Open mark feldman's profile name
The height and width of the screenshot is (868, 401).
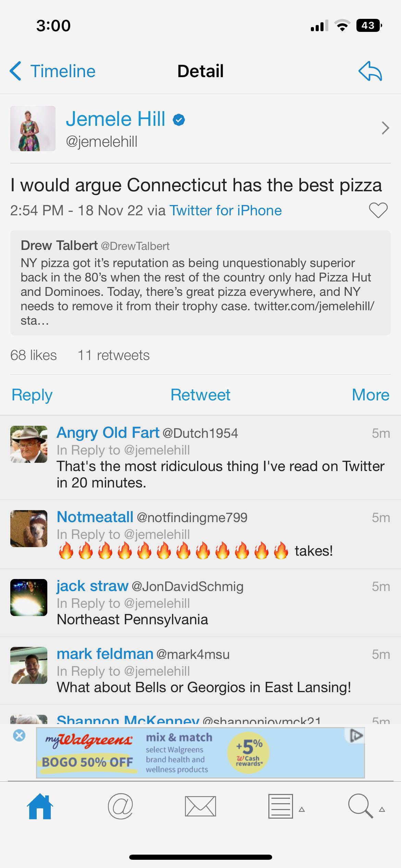(x=105, y=654)
